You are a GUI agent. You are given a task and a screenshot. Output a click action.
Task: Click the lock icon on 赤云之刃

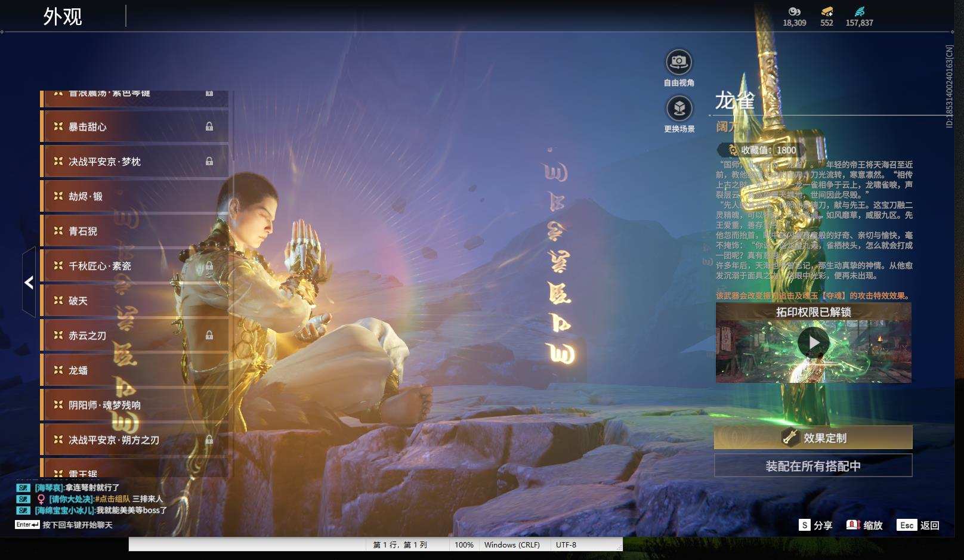tap(209, 335)
